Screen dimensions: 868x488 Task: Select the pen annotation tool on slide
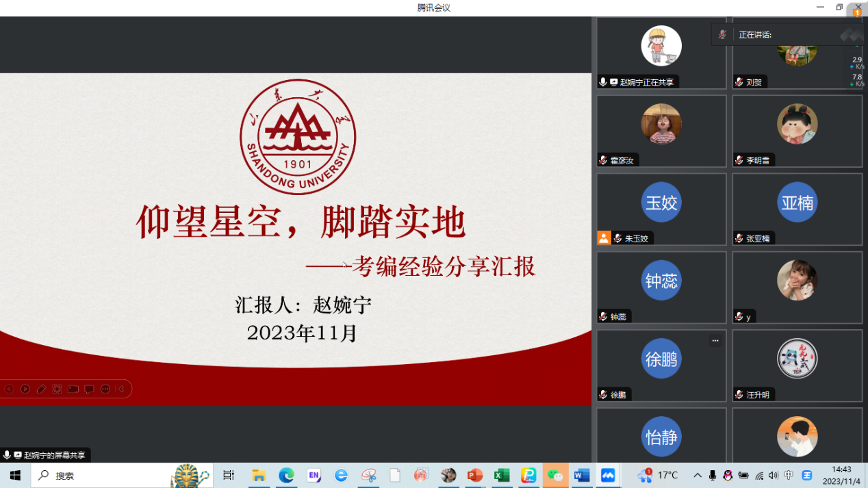(41, 389)
